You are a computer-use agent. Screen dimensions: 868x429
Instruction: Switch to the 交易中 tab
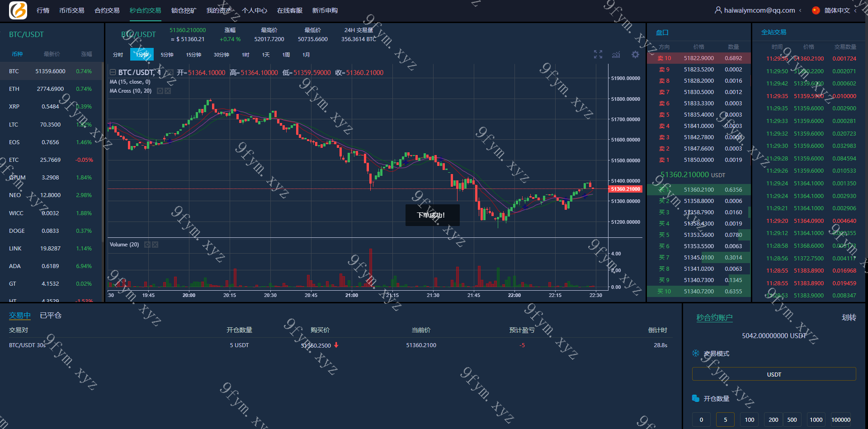click(x=20, y=316)
